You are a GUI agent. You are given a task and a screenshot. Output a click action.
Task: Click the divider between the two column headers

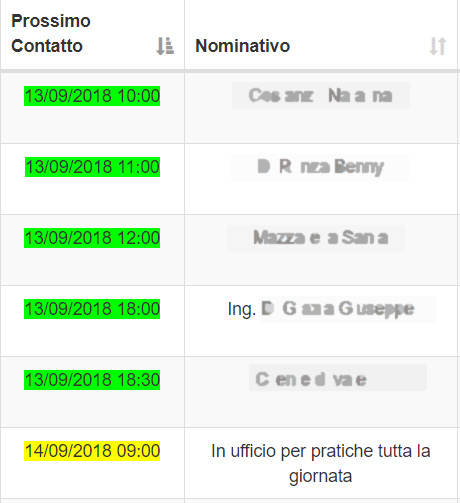pyautogui.click(x=184, y=35)
